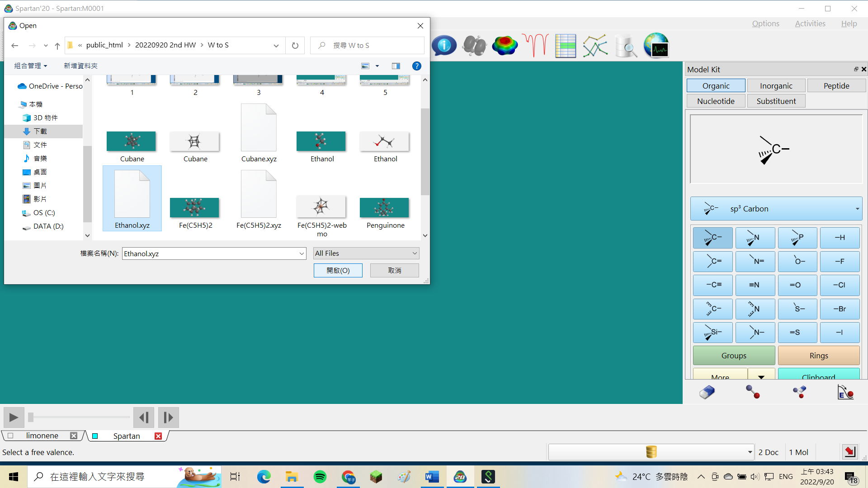Viewport: 868px width, 488px height.
Task: Select the Si- silicon button
Action: click(713, 333)
